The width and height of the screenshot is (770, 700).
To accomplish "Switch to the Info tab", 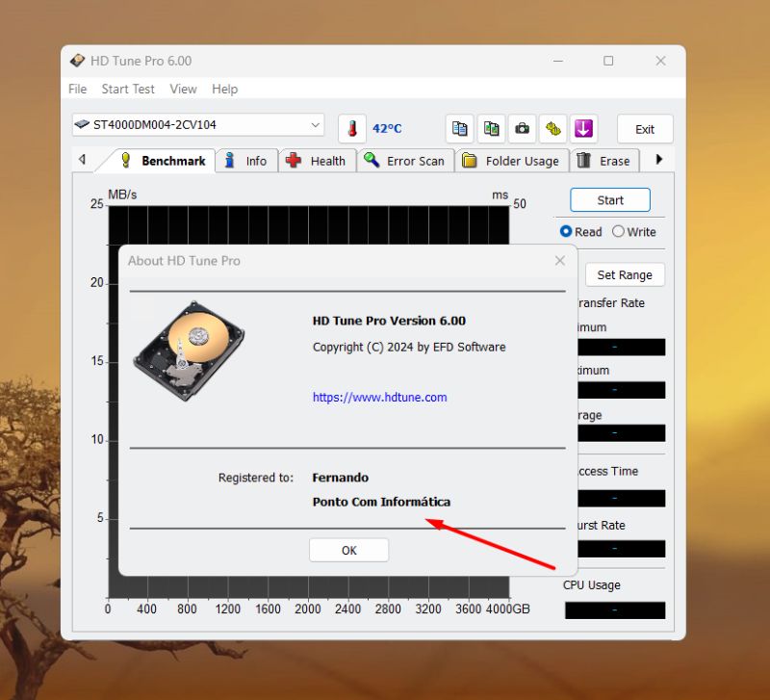I will point(246,161).
